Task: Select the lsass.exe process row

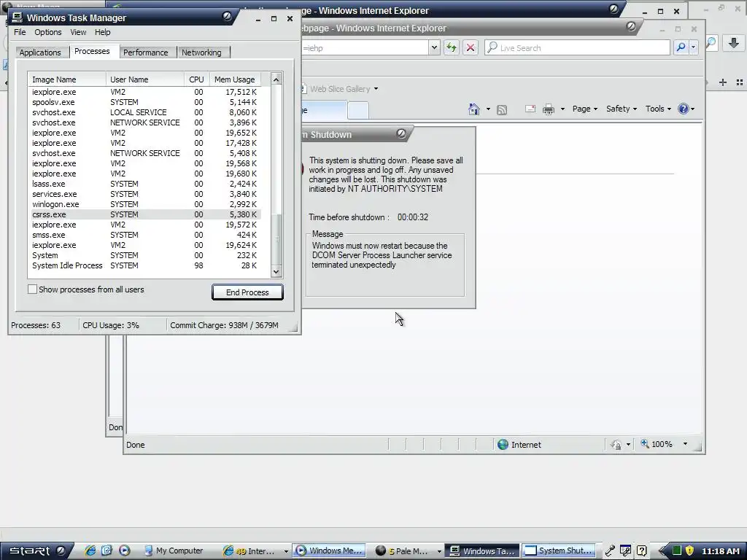Action: pyautogui.click(x=146, y=184)
